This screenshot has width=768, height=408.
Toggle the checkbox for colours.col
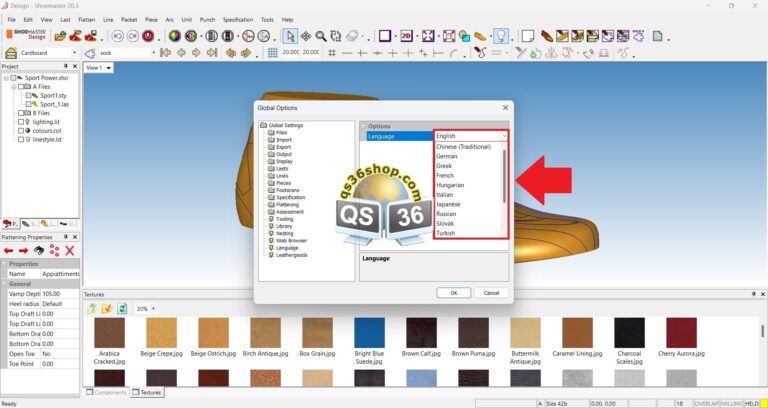[21, 130]
